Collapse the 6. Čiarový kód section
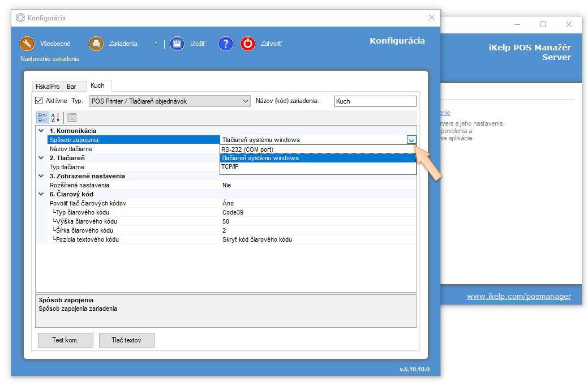The width and height of the screenshot is (588, 390). [41, 194]
